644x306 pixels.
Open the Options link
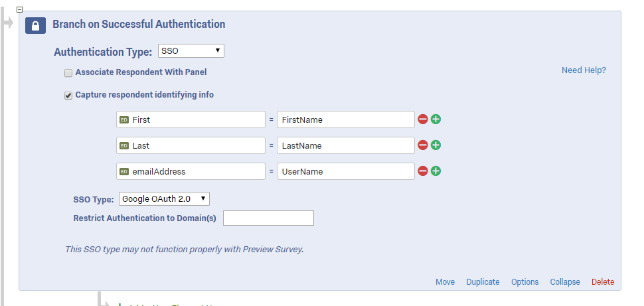(525, 281)
